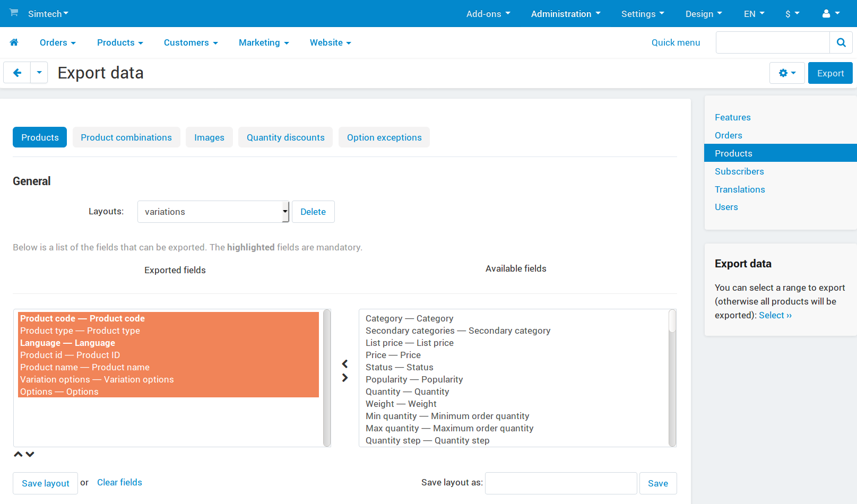The image size is (857, 504).
Task: Click the Available fields list scrollbar
Action: pyautogui.click(x=672, y=378)
